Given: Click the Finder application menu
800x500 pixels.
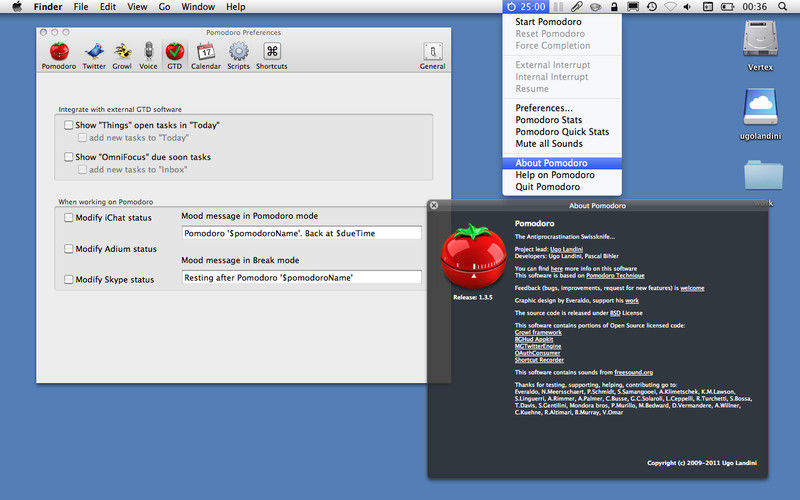Looking at the screenshot, I should [x=48, y=7].
